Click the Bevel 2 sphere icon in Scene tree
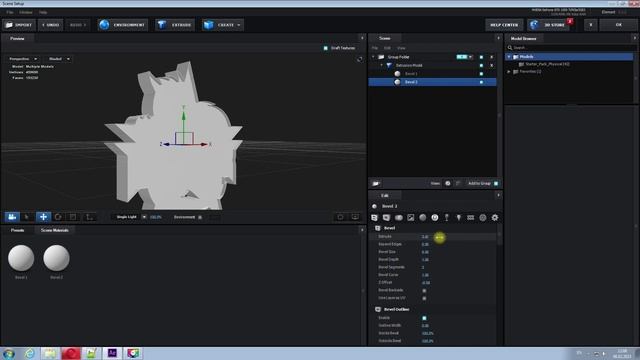 click(x=397, y=82)
